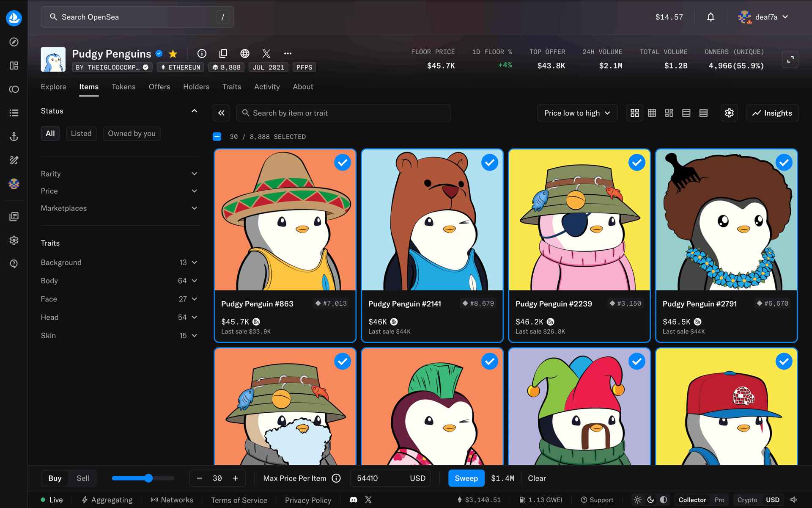This screenshot has width=812, height=508.
Task: Switch to compact table view icon
Action: 703,113
